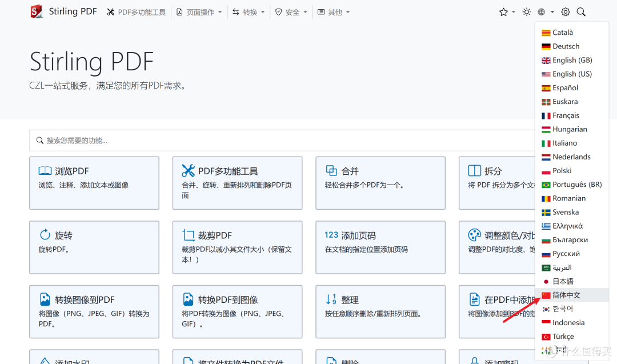
Task: Click the Stirling PDF navbar title link
Action: click(x=73, y=11)
